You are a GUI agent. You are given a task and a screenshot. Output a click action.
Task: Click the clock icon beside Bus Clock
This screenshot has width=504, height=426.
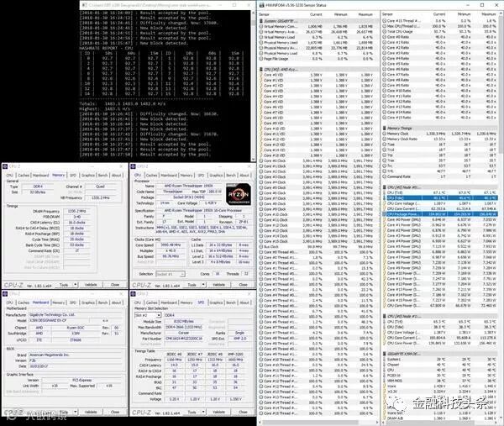click(261, 246)
